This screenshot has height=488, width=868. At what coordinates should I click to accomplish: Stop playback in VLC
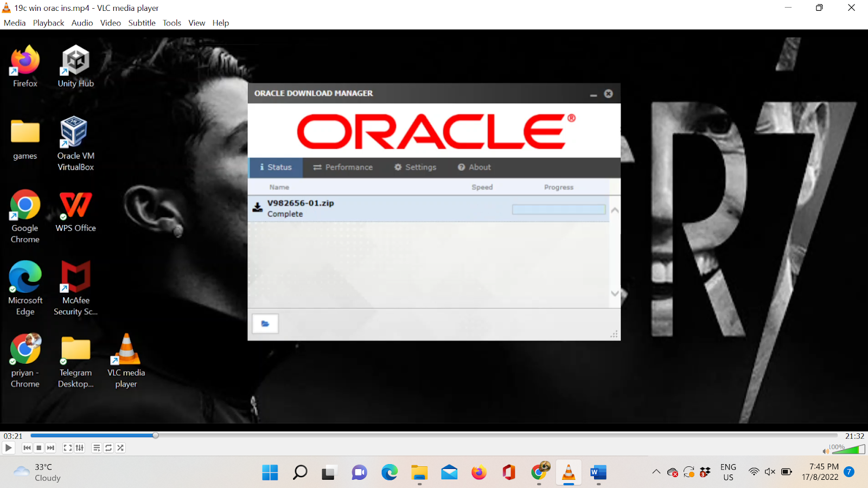(x=39, y=448)
